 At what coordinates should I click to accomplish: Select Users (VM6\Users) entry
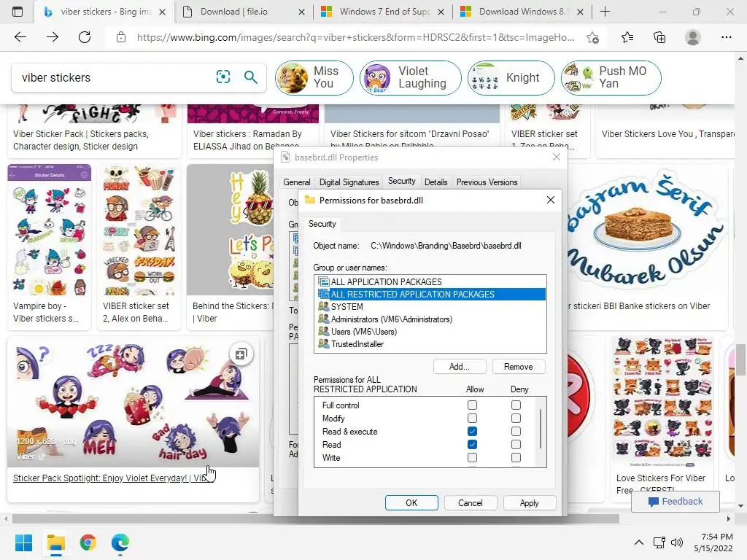coord(431,332)
